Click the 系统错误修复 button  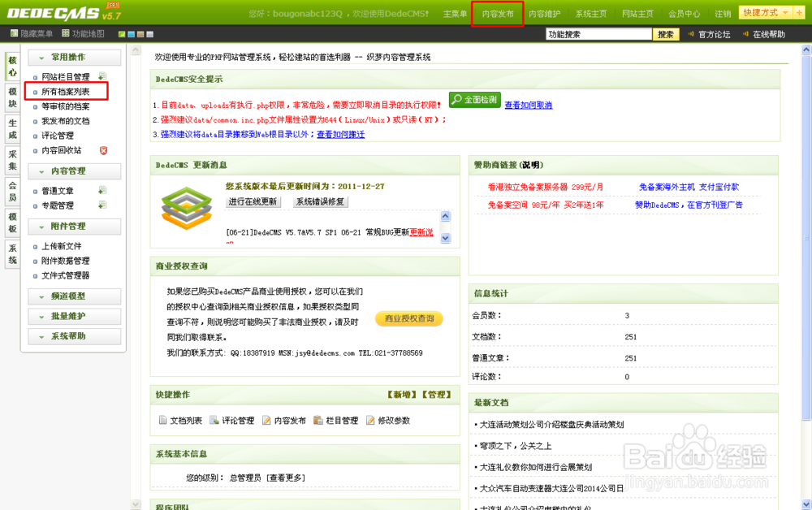320,202
